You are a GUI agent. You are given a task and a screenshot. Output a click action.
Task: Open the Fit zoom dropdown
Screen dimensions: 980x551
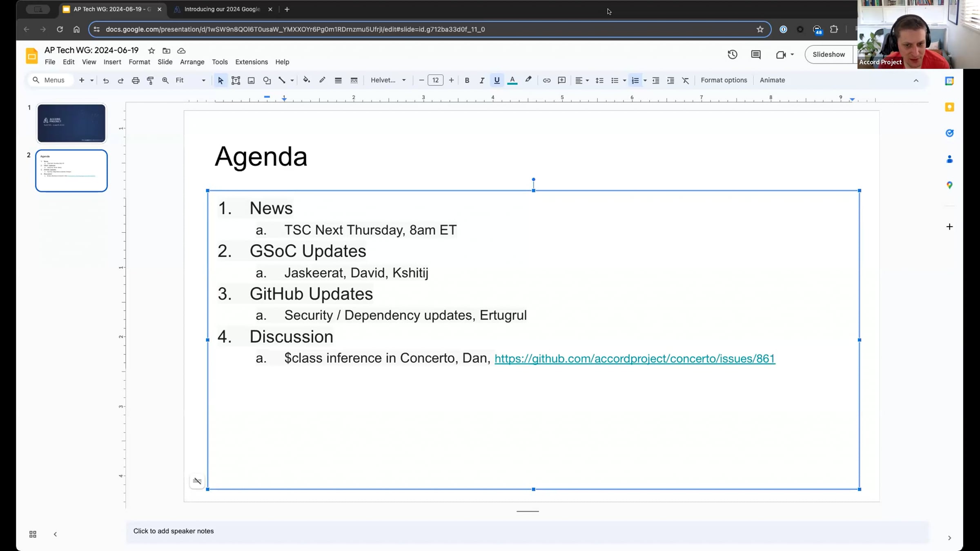[x=190, y=80]
